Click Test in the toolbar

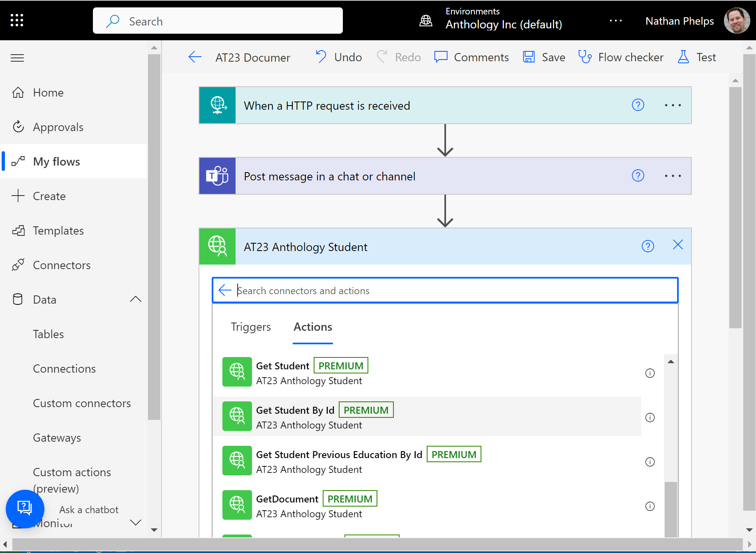click(x=697, y=57)
